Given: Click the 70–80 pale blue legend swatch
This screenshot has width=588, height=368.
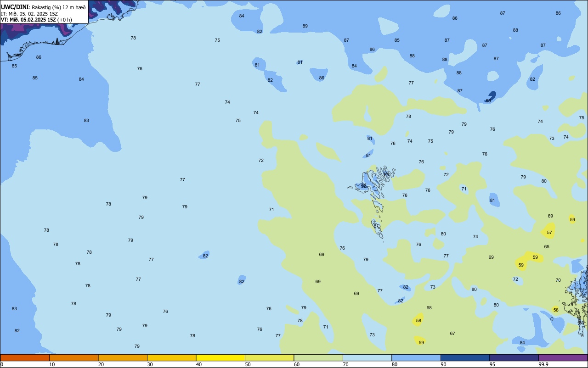Looking at the screenshot, I should click(367, 357).
